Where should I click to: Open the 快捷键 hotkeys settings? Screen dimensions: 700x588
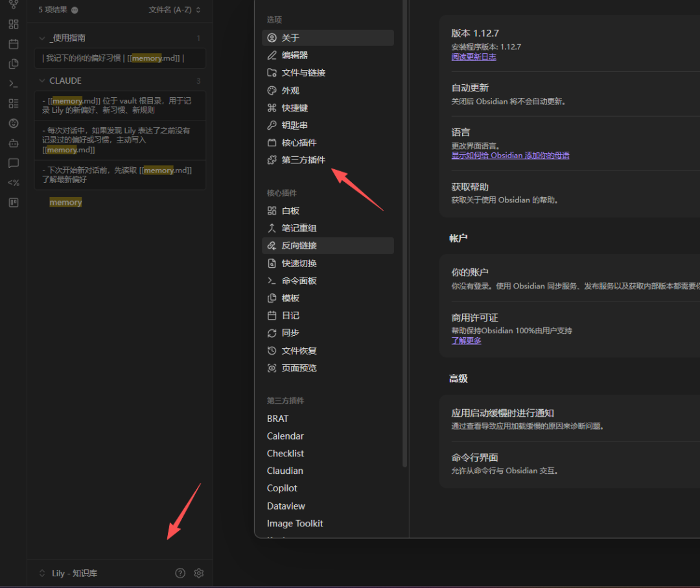328,108
